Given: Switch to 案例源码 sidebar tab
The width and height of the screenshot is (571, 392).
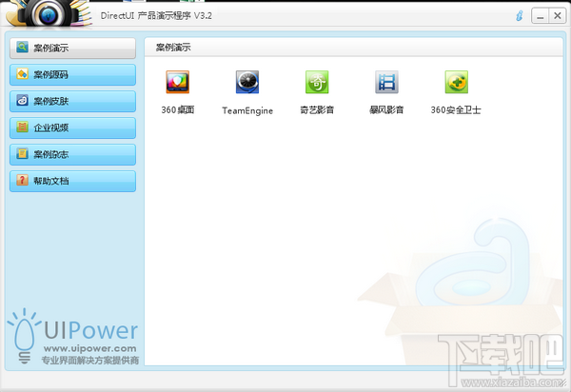Looking at the screenshot, I should [x=73, y=74].
